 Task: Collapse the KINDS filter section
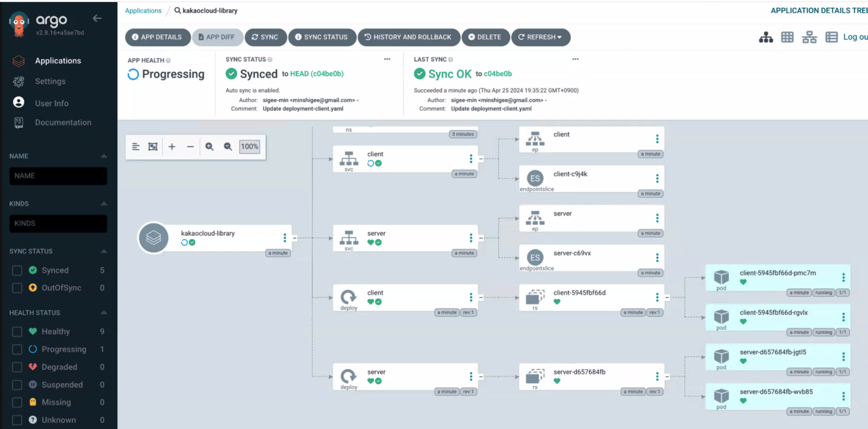point(104,204)
